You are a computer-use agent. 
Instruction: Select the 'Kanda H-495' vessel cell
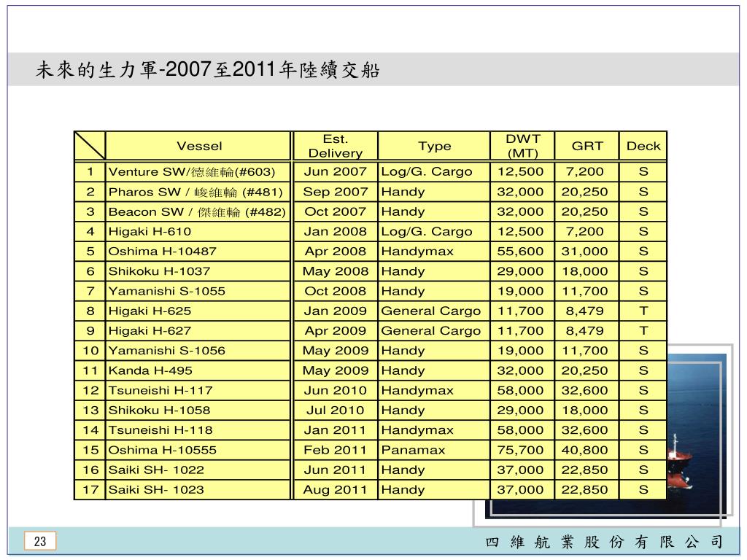(x=198, y=370)
